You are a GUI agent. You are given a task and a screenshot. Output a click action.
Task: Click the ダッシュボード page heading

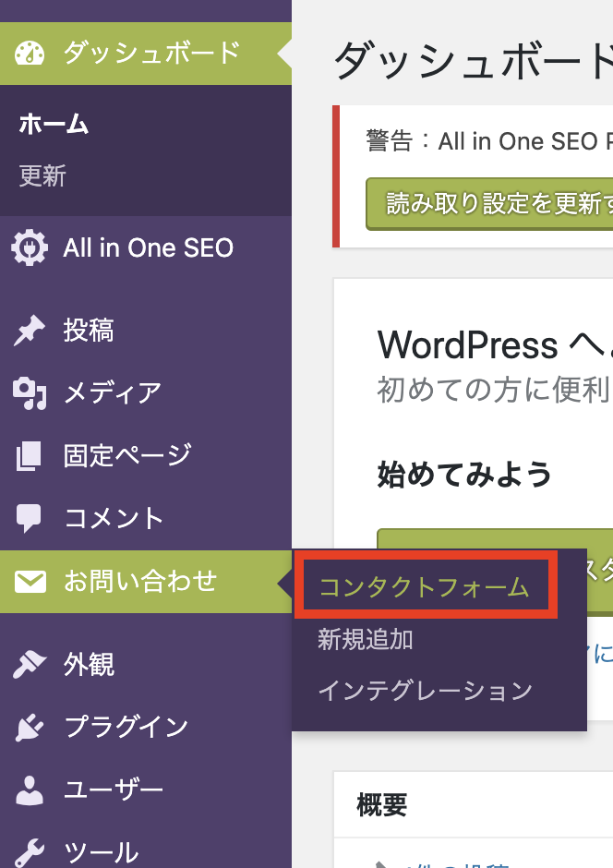(474, 60)
